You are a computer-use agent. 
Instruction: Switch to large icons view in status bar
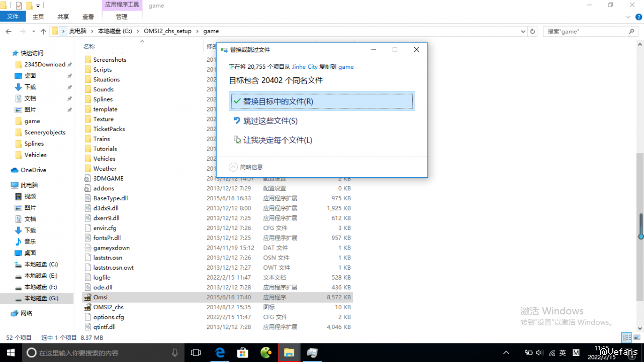coord(636,338)
